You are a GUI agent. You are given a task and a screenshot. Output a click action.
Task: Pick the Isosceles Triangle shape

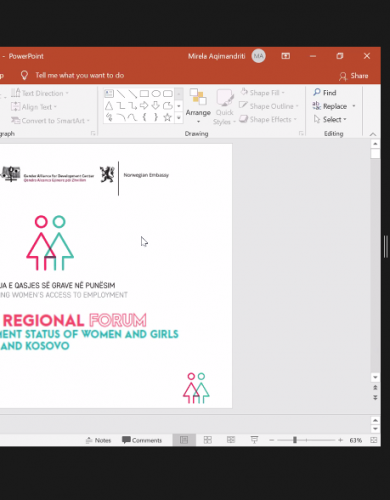(109, 106)
